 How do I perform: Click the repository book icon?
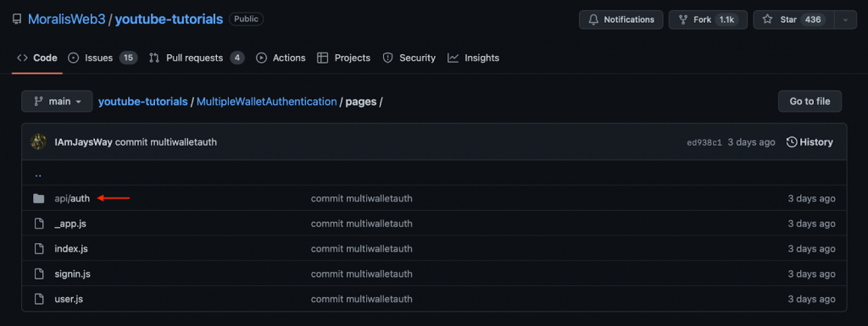pyautogui.click(x=17, y=19)
